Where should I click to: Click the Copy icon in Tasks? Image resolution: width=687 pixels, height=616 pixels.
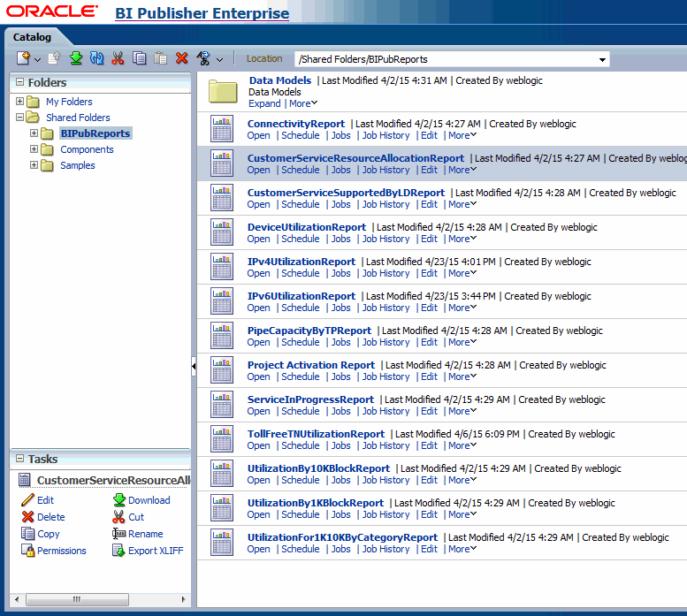tap(27, 533)
